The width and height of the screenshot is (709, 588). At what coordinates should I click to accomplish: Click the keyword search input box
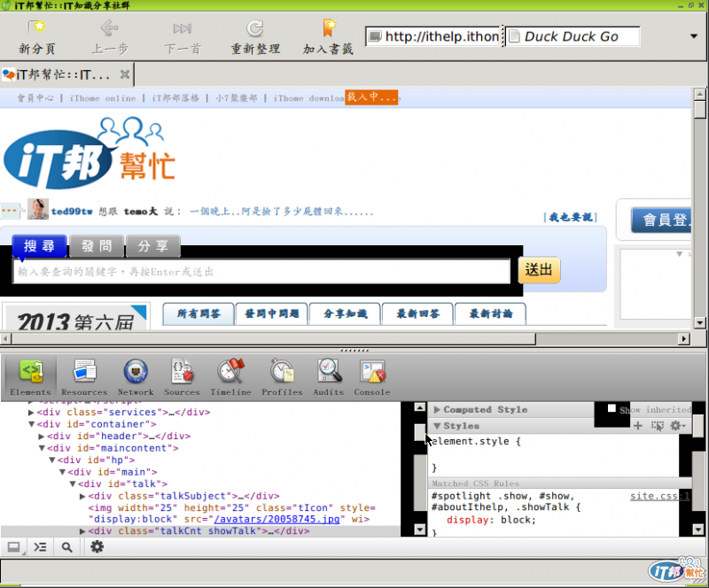click(x=261, y=272)
